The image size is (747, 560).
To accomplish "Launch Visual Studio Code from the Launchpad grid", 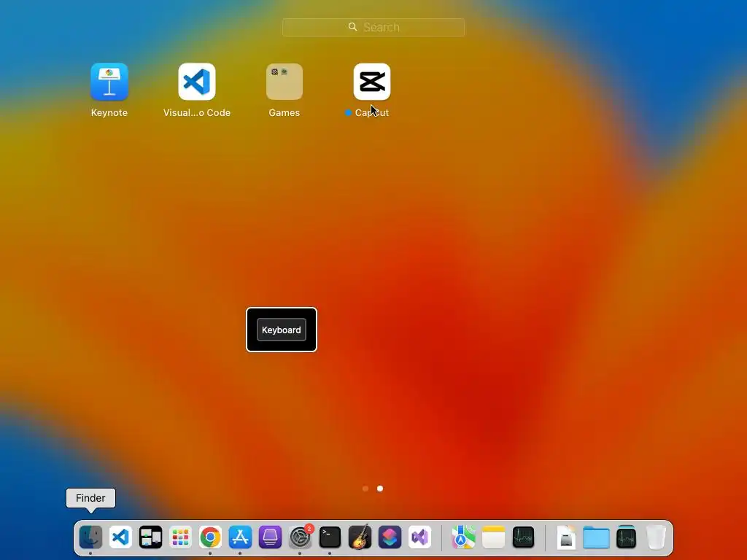I will coord(197,82).
